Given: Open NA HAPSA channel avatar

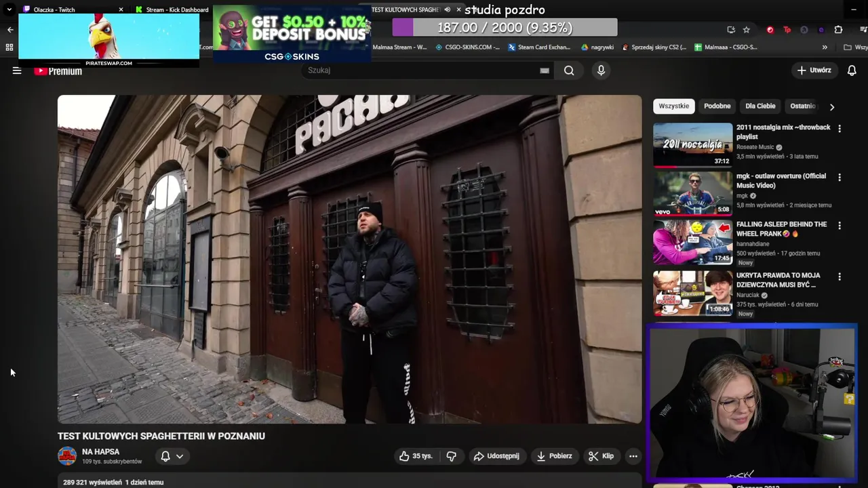Looking at the screenshot, I should [67, 456].
